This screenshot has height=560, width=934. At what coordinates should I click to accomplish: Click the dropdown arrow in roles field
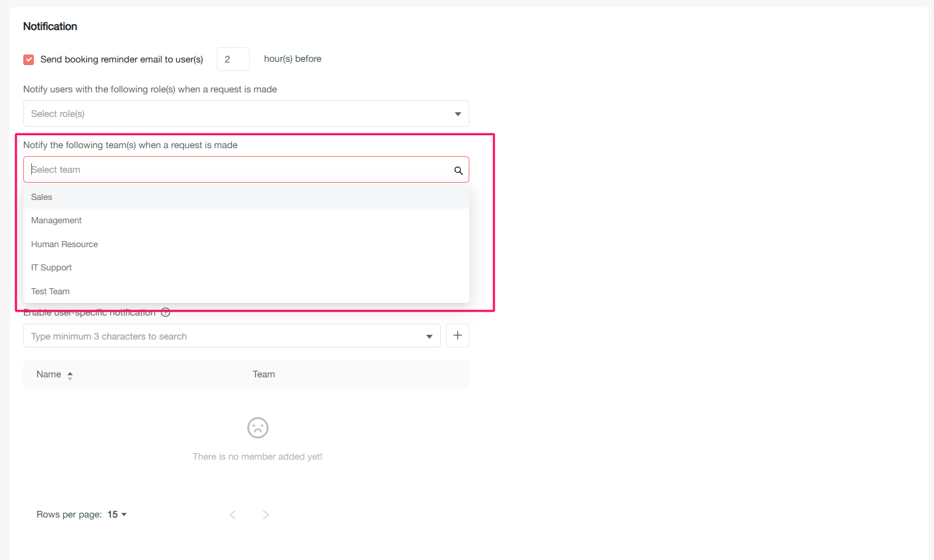[457, 114]
